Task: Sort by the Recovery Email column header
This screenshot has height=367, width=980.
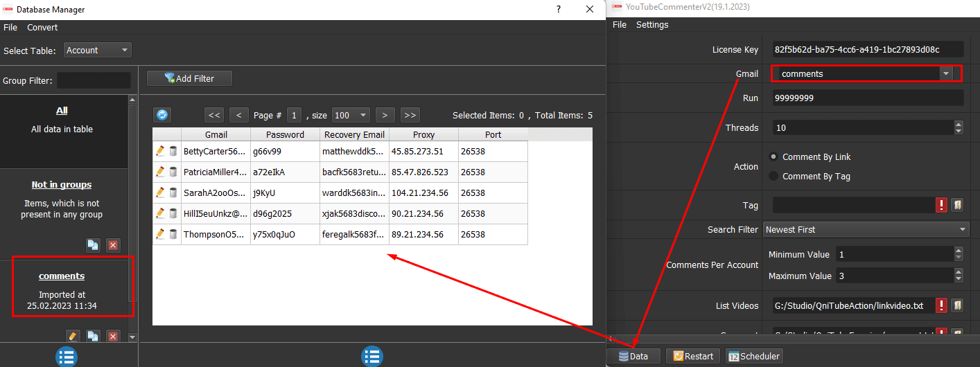Action: point(355,134)
